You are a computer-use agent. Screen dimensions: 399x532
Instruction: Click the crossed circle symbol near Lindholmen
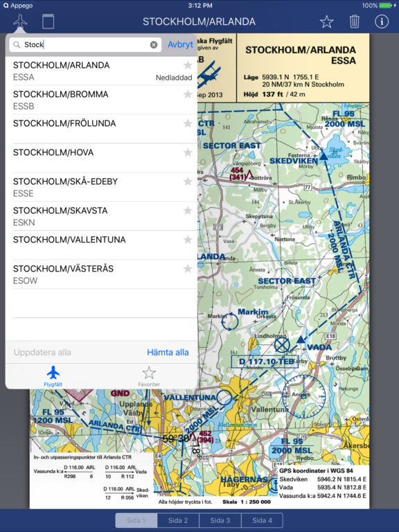tap(282, 345)
